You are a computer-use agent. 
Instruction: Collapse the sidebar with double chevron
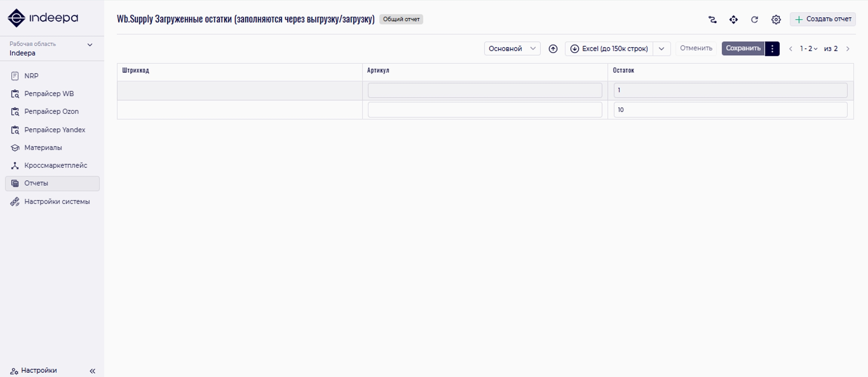point(92,371)
